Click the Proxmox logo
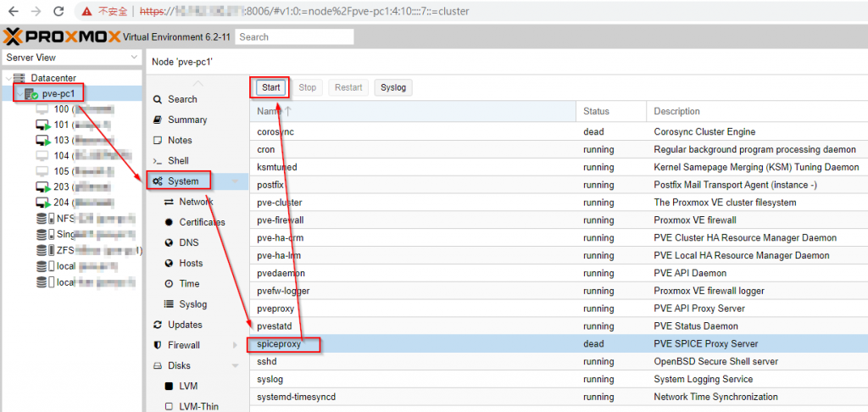Screen dimensions: 868x412 [x=61, y=37]
